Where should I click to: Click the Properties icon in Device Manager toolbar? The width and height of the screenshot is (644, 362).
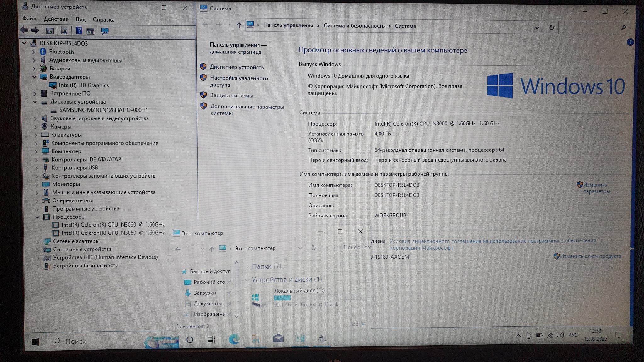pyautogui.click(x=64, y=30)
